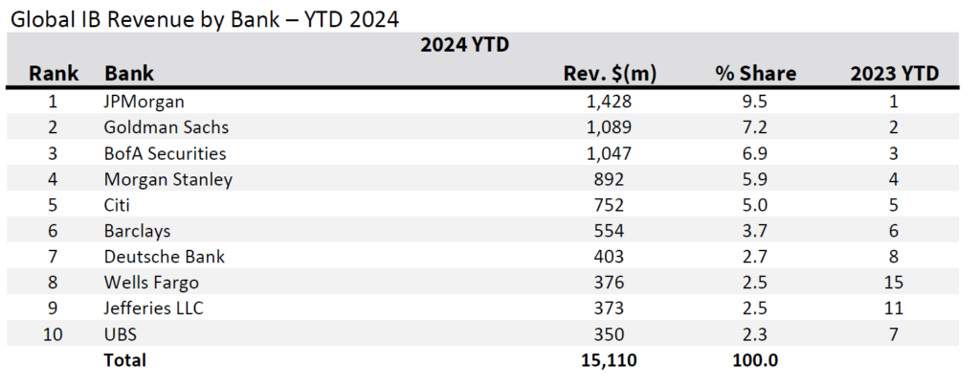980x389 pixels.
Task: Select Wells Fargo revenue "376"
Action: [610, 283]
